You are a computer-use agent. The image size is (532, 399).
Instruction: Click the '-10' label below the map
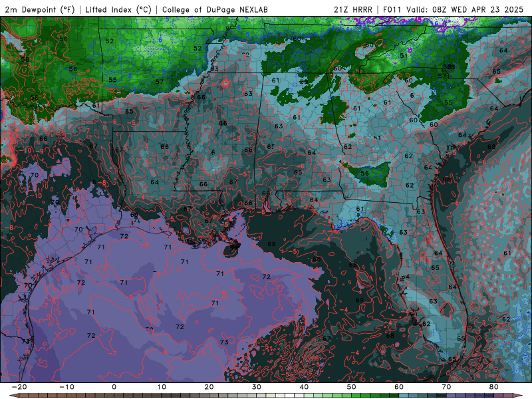66,387
